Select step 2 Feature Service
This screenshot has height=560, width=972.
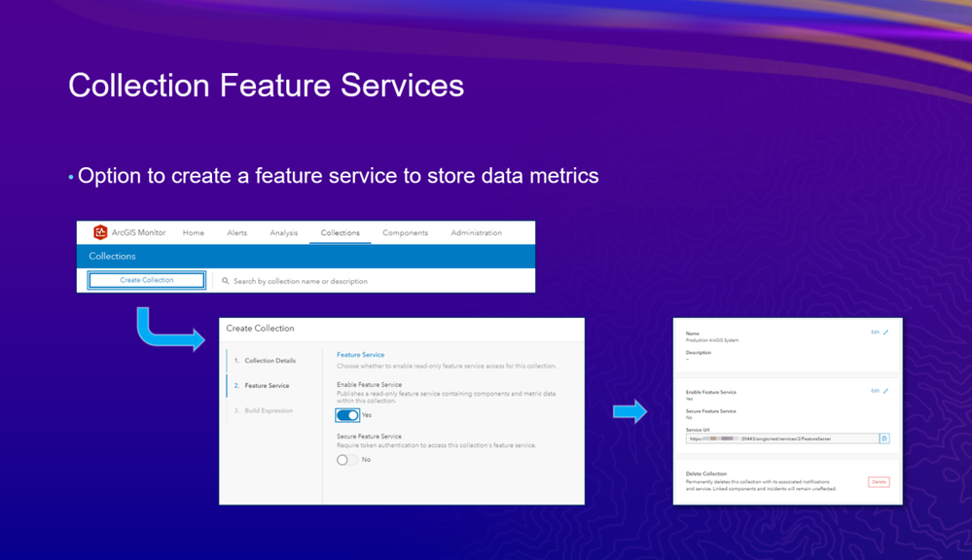pos(262,385)
